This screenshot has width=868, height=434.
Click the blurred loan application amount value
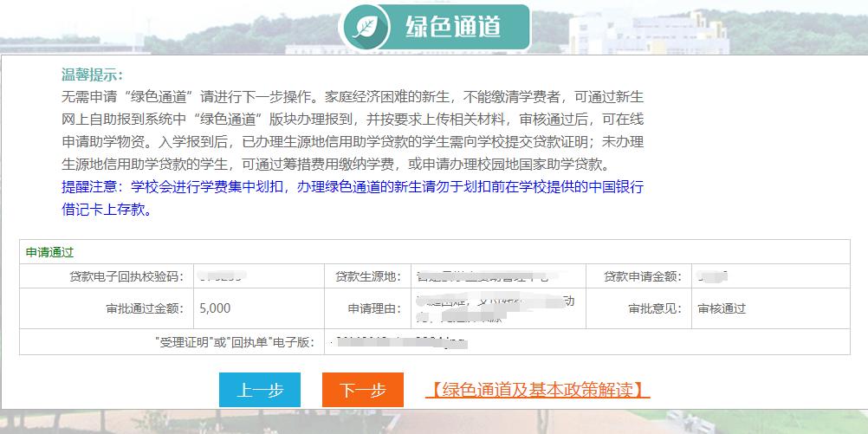point(713,275)
